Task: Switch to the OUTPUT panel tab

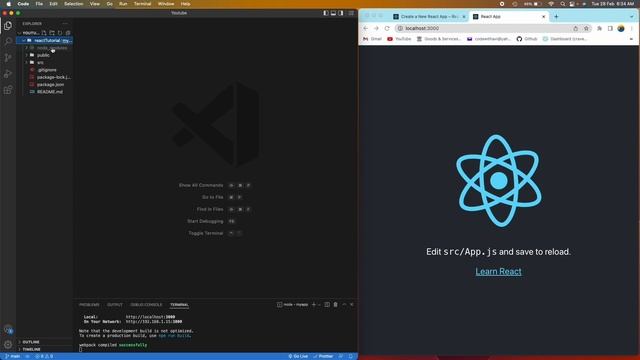Action: pyautogui.click(x=115, y=305)
